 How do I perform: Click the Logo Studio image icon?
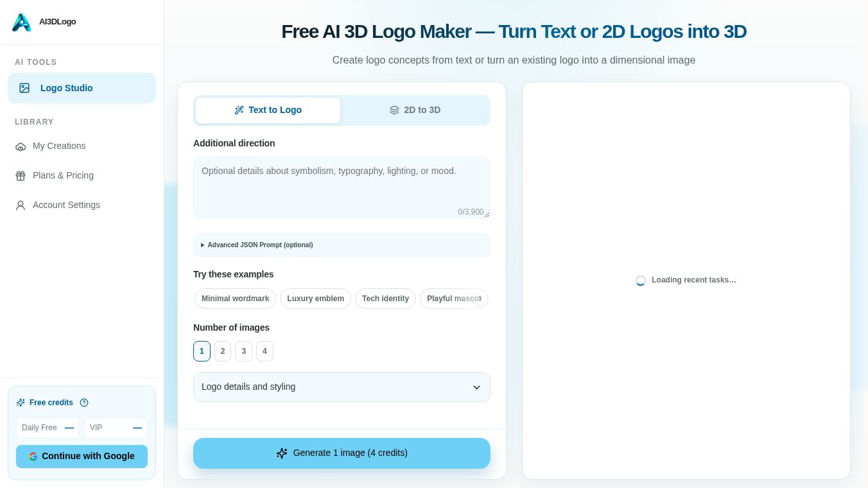pyautogui.click(x=24, y=88)
